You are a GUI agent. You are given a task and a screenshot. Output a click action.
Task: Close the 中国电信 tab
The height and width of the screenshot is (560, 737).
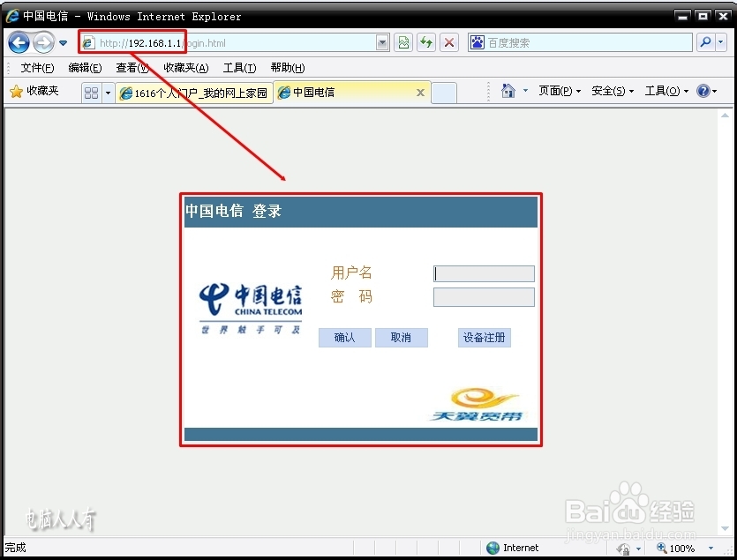tap(421, 93)
